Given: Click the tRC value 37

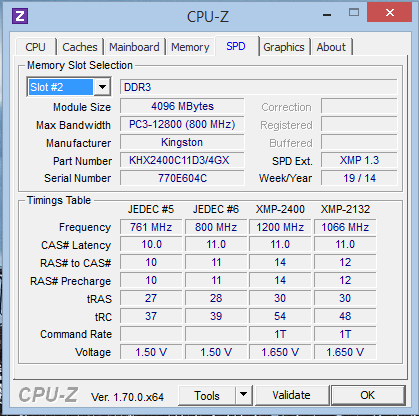Looking at the screenshot, I should coord(151,316).
